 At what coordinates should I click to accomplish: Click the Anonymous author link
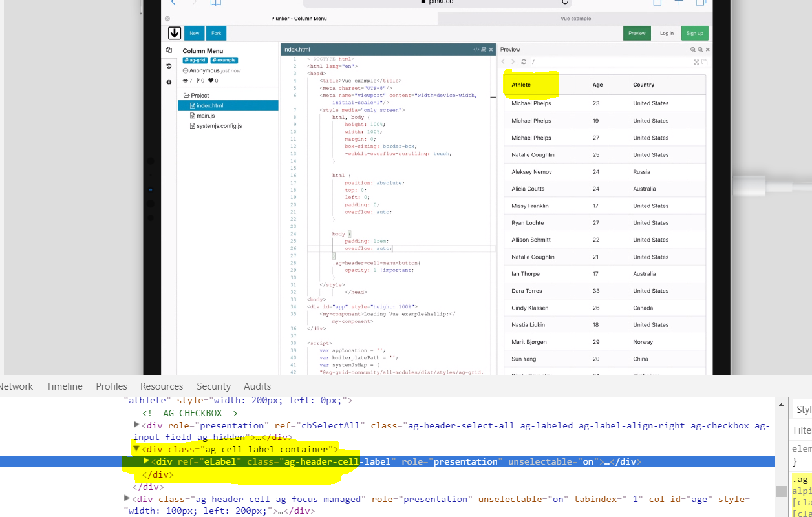(x=204, y=70)
